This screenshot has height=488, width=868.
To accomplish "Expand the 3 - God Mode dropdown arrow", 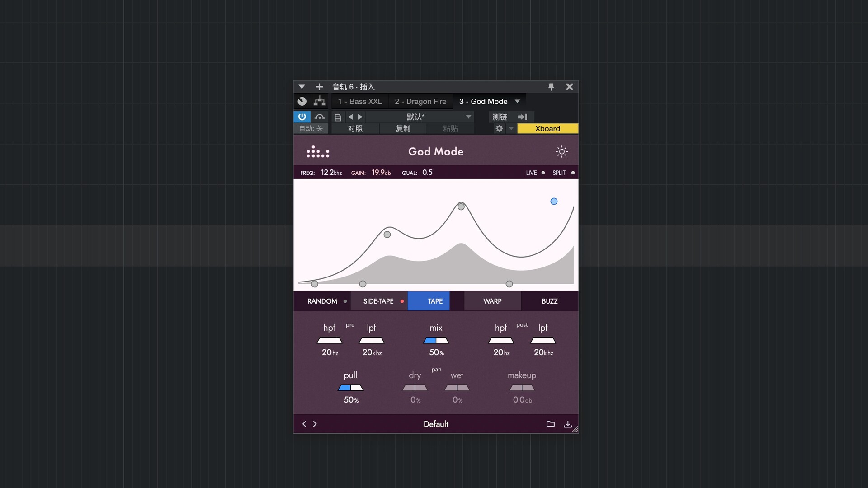I will click(518, 101).
